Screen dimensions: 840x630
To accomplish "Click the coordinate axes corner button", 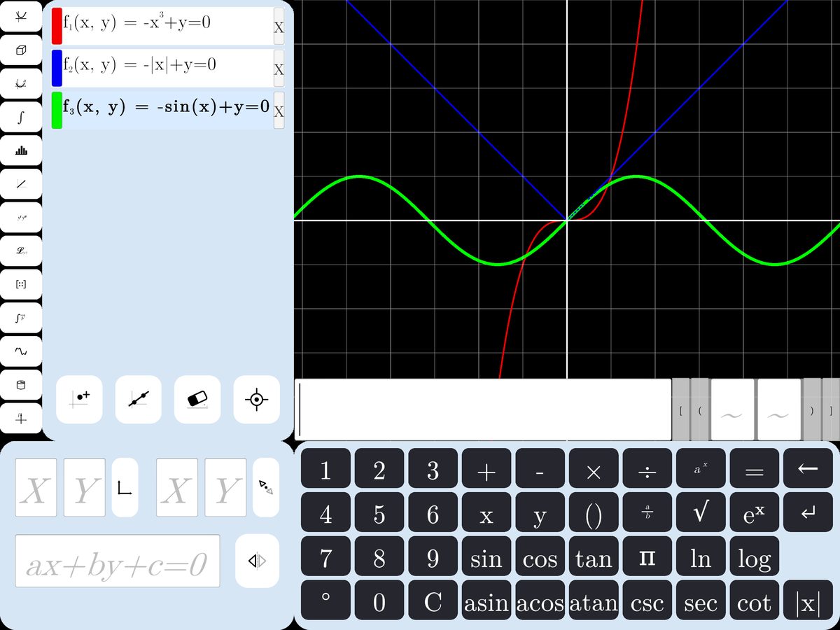I will click(x=125, y=488).
